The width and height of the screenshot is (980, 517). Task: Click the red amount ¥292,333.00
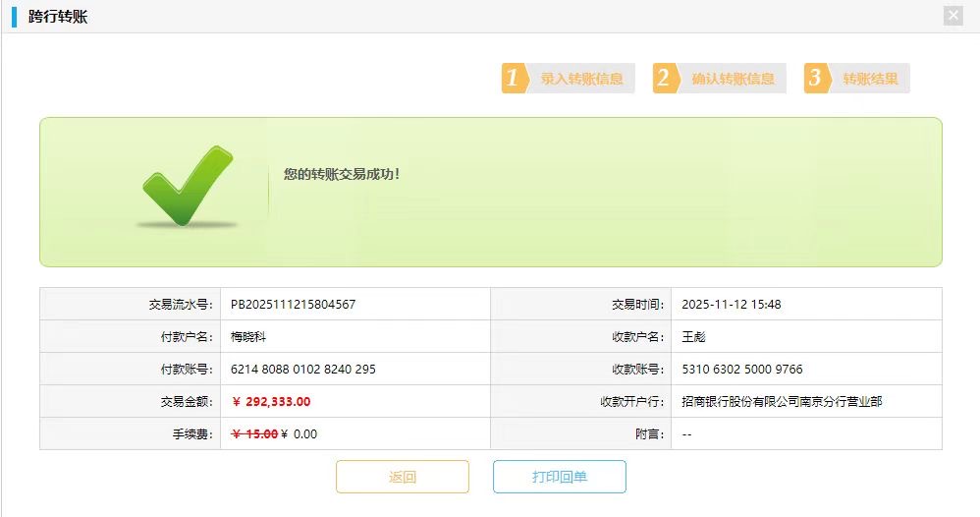tap(271, 402)
